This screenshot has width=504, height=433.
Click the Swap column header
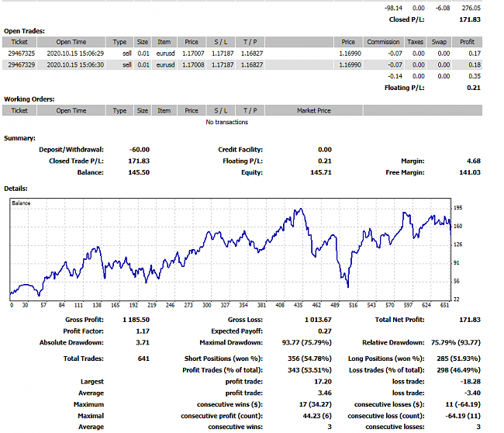439,42
